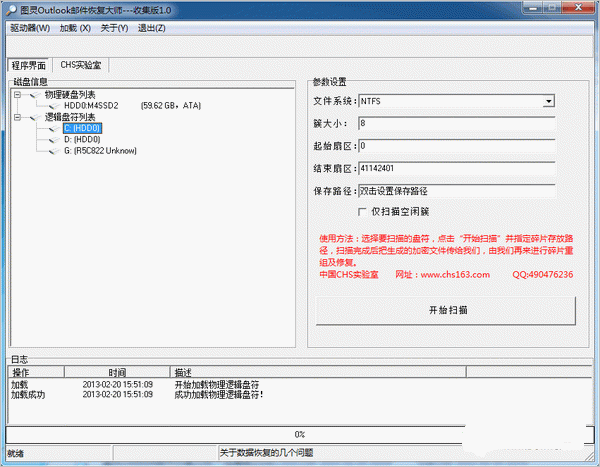
Task: Click the 操作 column header in log
Action: pyautogui.click(x=36, y=372)
